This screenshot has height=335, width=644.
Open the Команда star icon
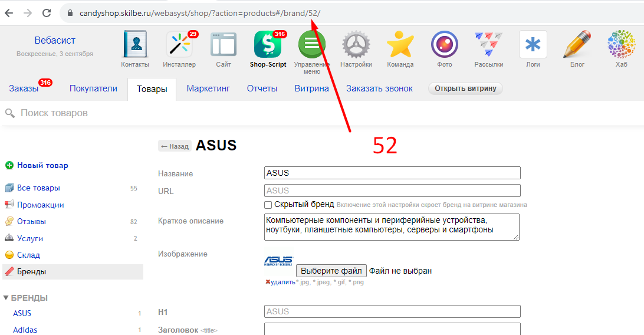(400, 45)
